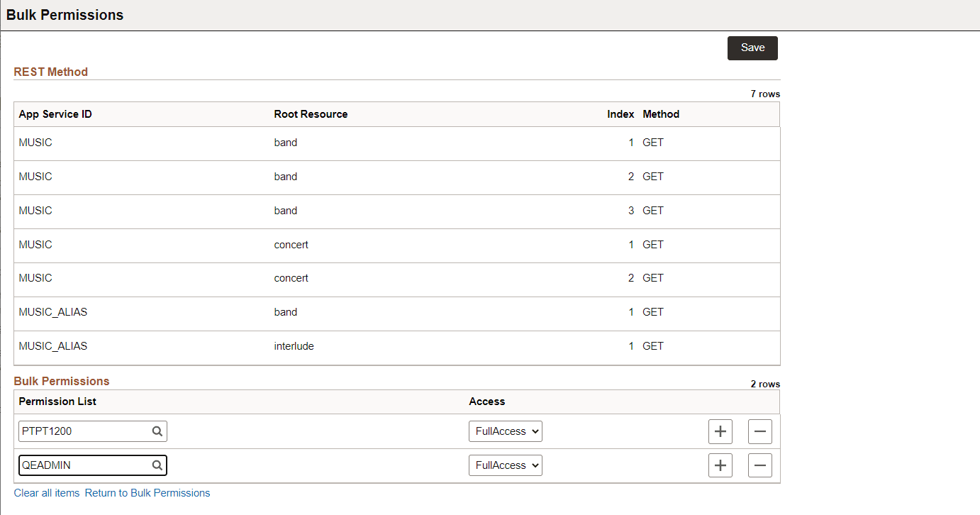This screenshot has width=980, height=515.
Task: Click the Save button
Action: click(x=752, y=48)
